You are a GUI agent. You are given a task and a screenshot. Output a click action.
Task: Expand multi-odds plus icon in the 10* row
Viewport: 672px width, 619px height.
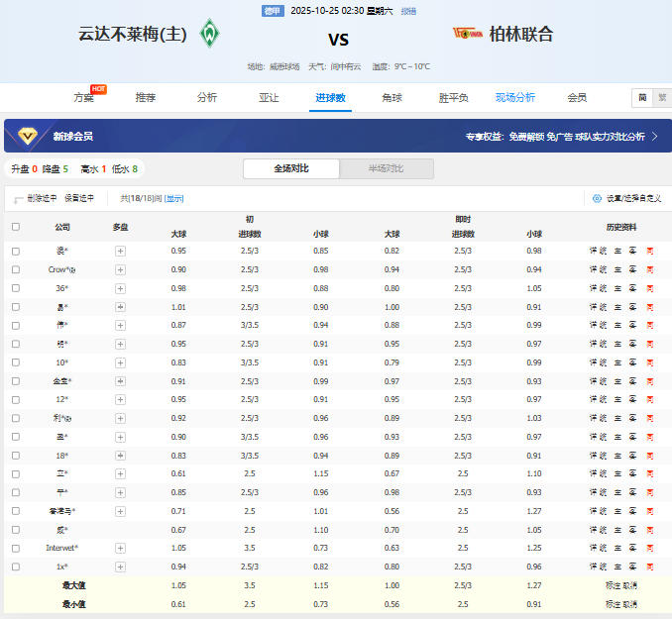point(120,362)
